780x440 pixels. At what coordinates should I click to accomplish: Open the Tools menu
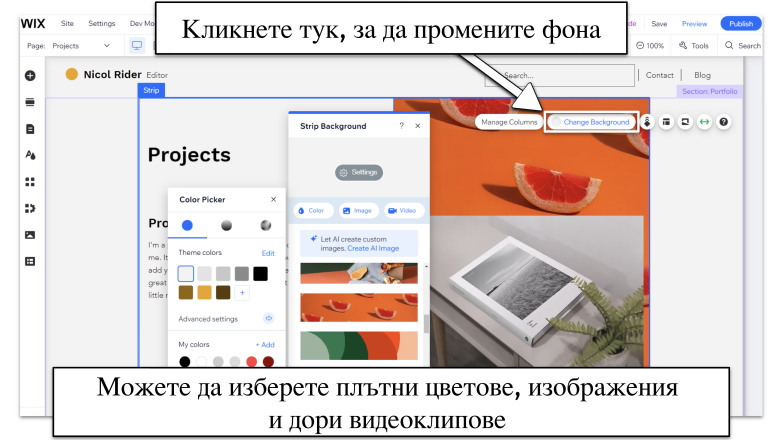(x=694, y=45)
